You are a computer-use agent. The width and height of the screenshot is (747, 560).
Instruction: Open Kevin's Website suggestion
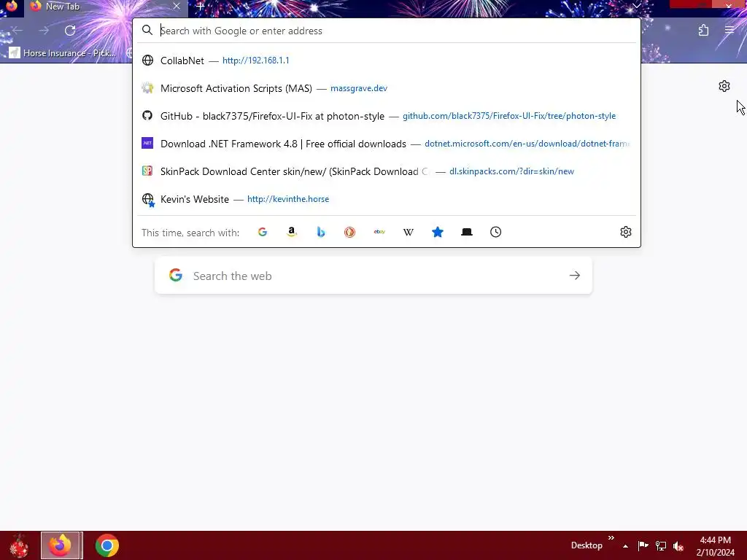(387, 199)
